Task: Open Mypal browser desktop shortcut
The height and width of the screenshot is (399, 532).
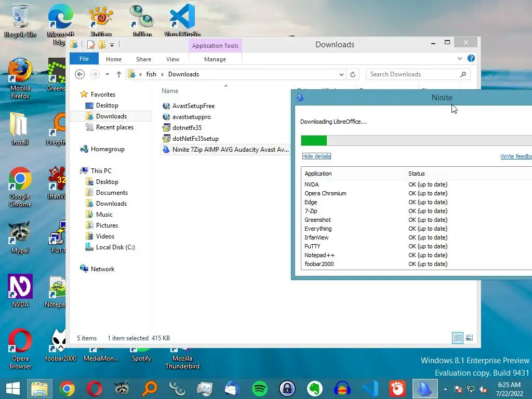Action: click(20, 237)
